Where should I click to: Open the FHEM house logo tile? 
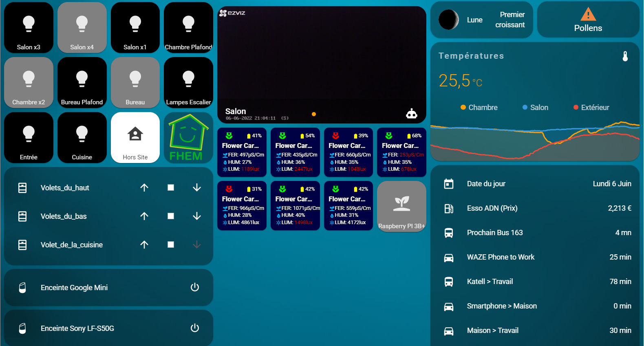(x=188, y=138)
